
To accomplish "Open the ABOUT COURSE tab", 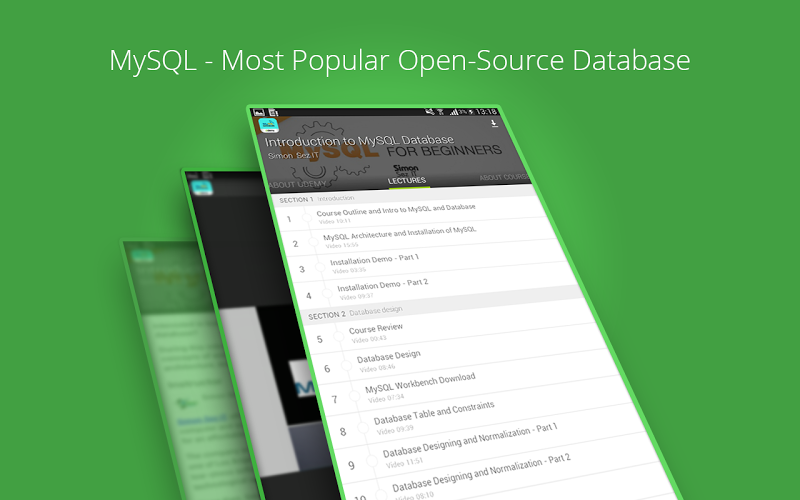I will [x=503, y=177].
